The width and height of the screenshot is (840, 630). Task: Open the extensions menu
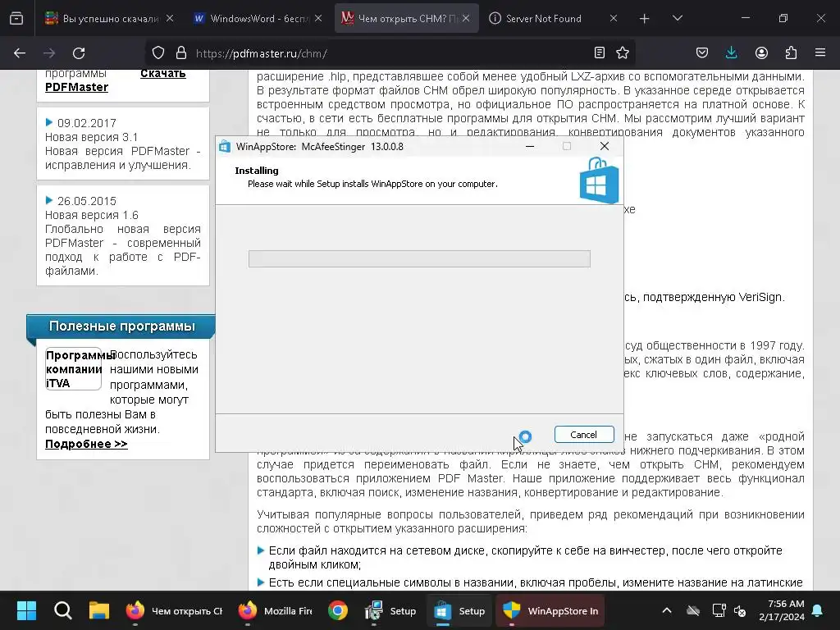coord(791,53)
